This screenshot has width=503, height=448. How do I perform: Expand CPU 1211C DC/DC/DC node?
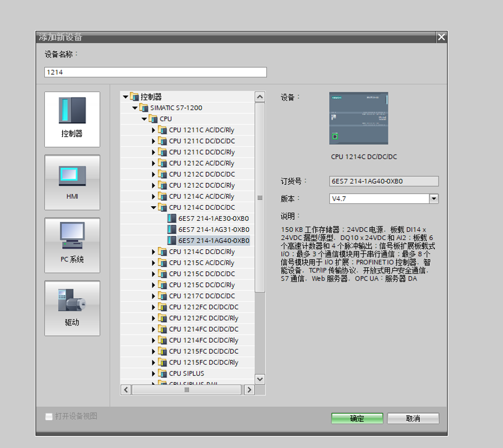[x=154, y=141]
